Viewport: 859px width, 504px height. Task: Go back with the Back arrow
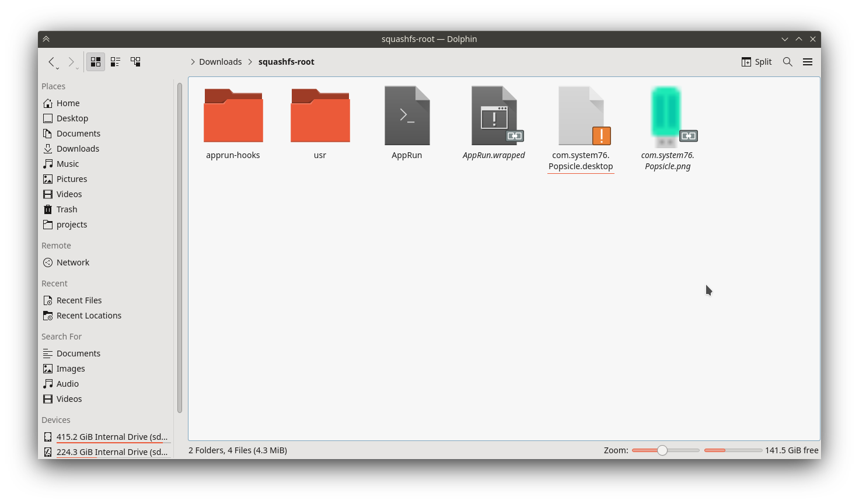point(51,61)
